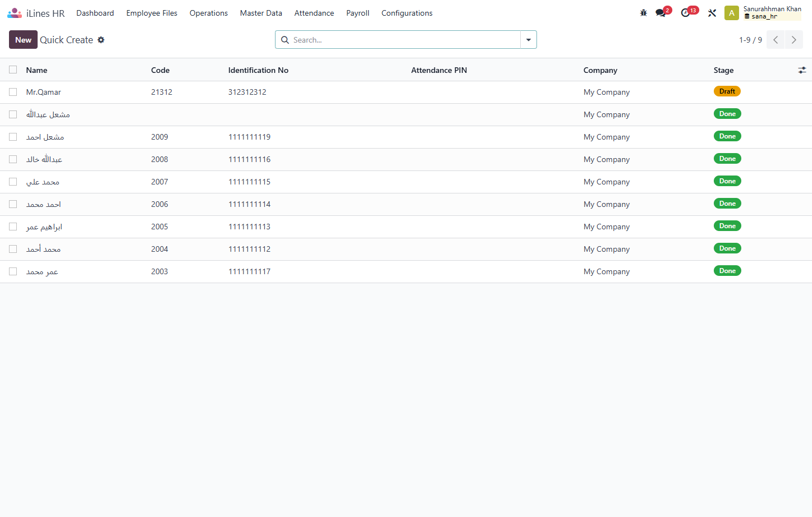Tick checkbox for employee code 2004
The image size is (812, 517).
point(13,249)
